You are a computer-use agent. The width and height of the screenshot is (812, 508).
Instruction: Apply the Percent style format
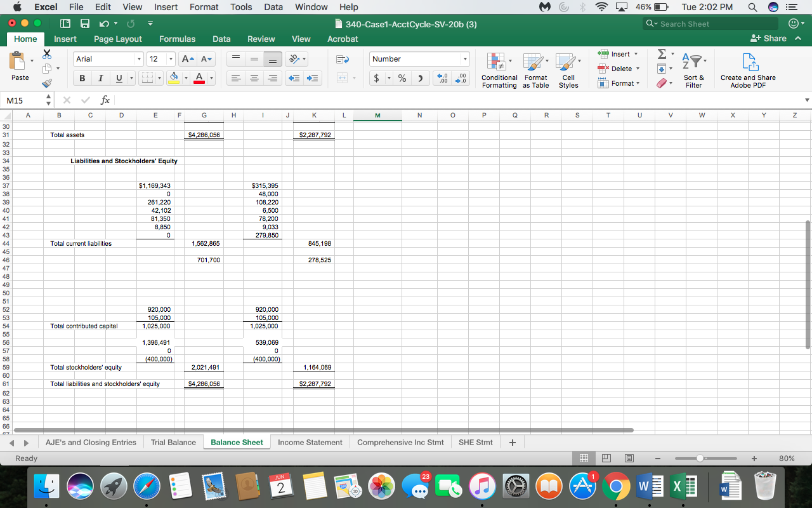click(x=402, y=78)
